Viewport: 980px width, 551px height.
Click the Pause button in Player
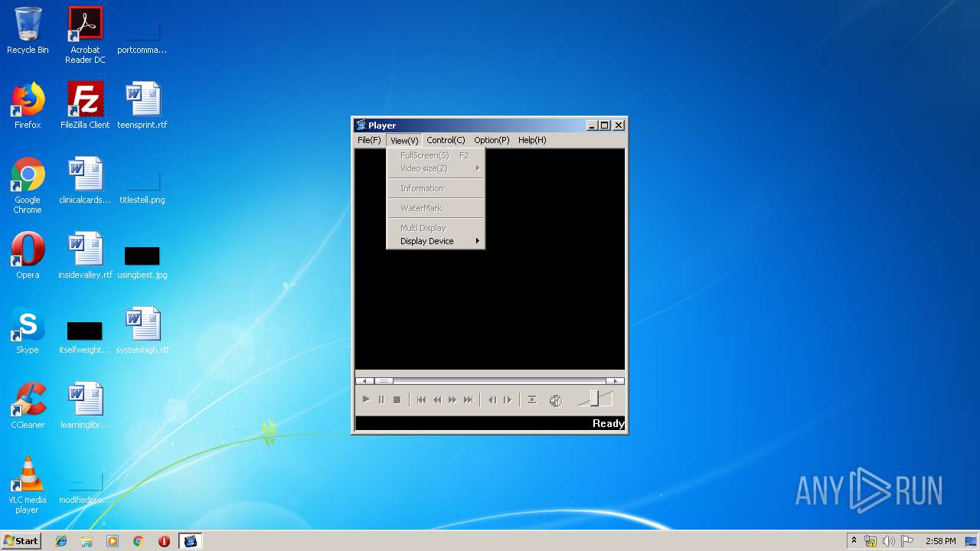(x=381, y=399)
